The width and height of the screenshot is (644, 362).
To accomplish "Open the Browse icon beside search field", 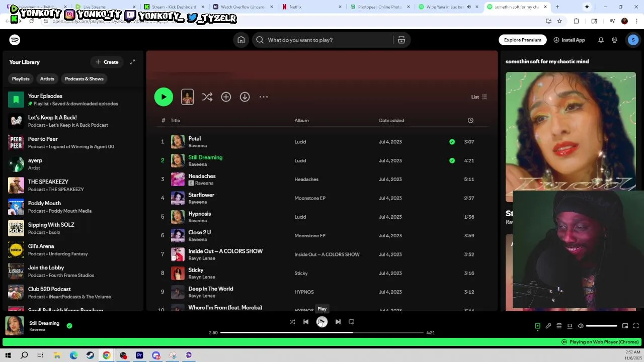I will [401, 40].
